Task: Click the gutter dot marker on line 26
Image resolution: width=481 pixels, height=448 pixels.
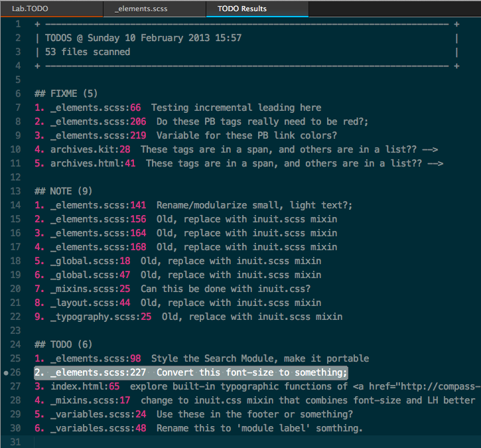Action: tap(6, 373)
